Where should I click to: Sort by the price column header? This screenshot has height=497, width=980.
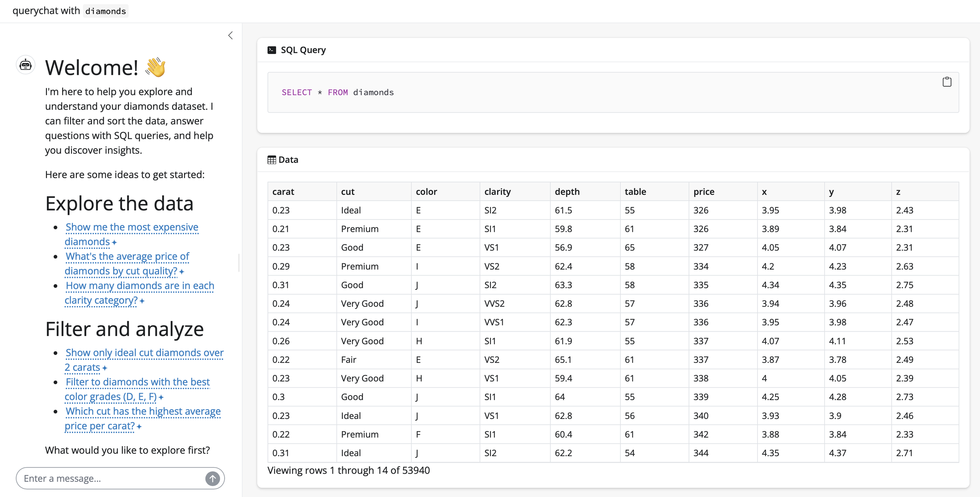coord(704,192)
